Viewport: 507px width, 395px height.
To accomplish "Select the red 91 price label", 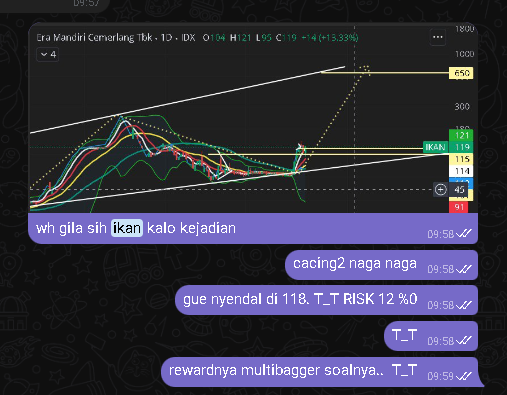I will [459, 207].
